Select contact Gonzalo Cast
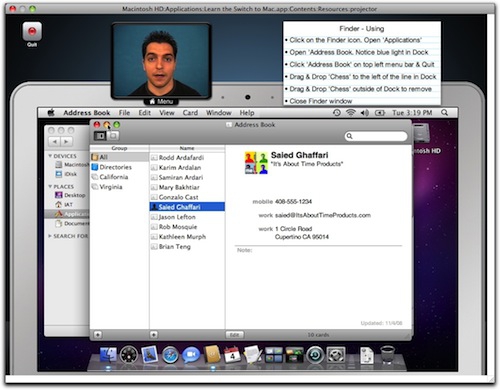 187,197
